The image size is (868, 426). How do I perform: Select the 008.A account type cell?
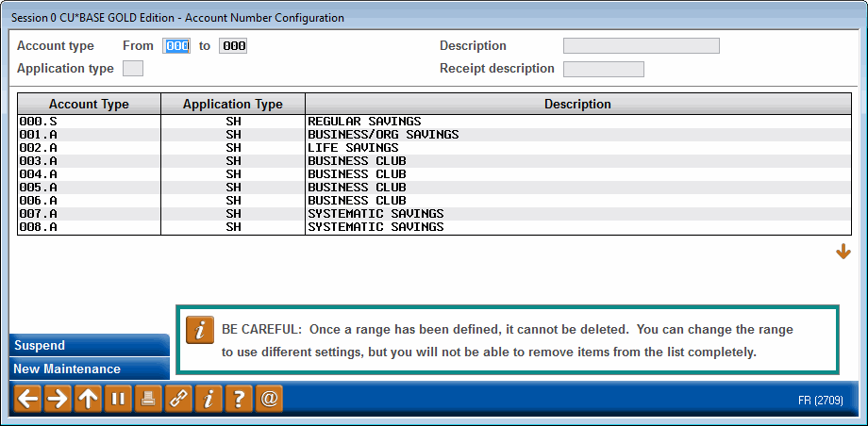click(89, 227)
